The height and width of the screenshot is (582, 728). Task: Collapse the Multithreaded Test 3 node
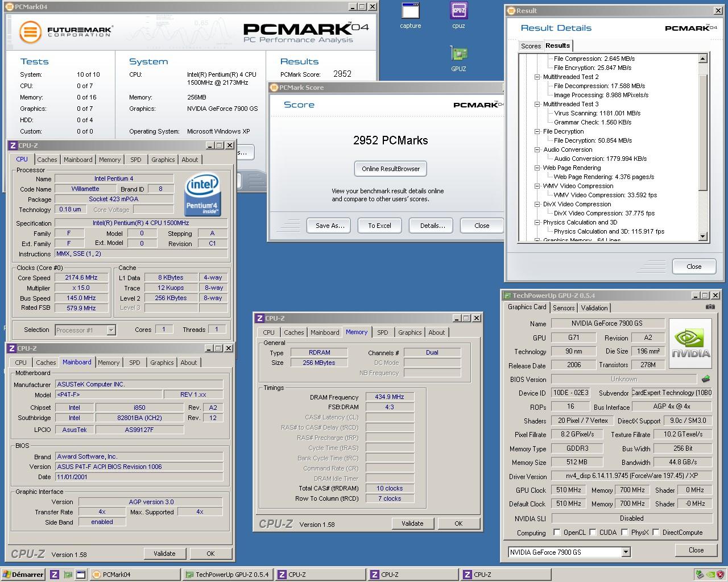[537, 104]
